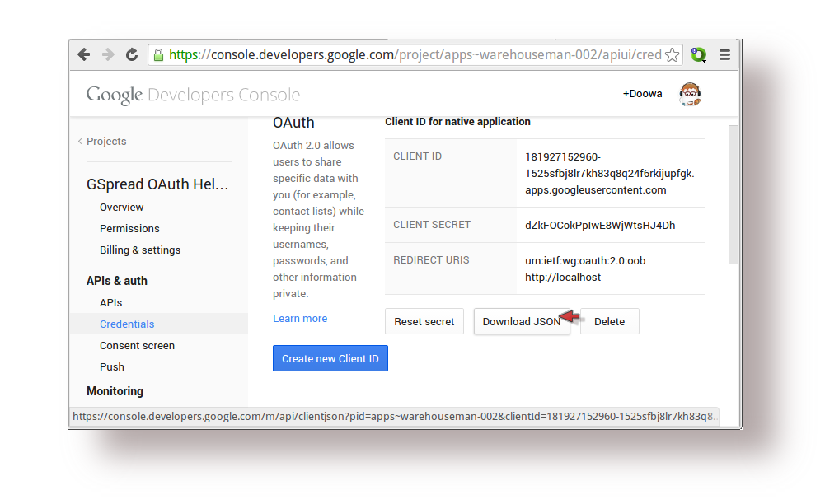Open the browser hamburger menu
This screenshot has width=825, height=504.
coord(724,54)
